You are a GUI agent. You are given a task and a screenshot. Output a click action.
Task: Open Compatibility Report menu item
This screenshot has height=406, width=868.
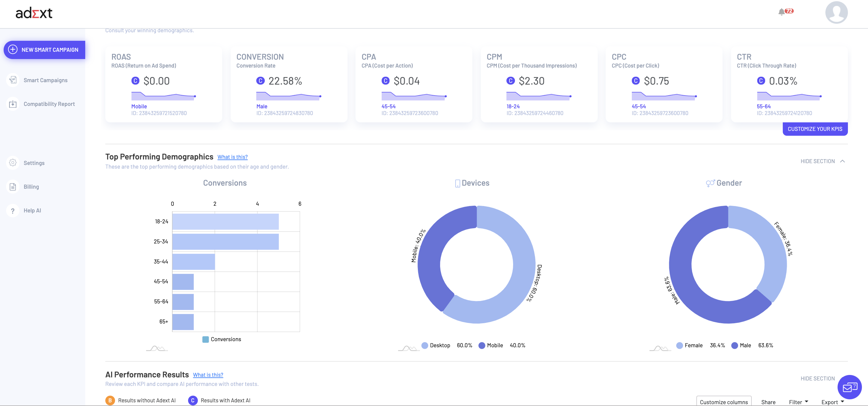(49, 104)
